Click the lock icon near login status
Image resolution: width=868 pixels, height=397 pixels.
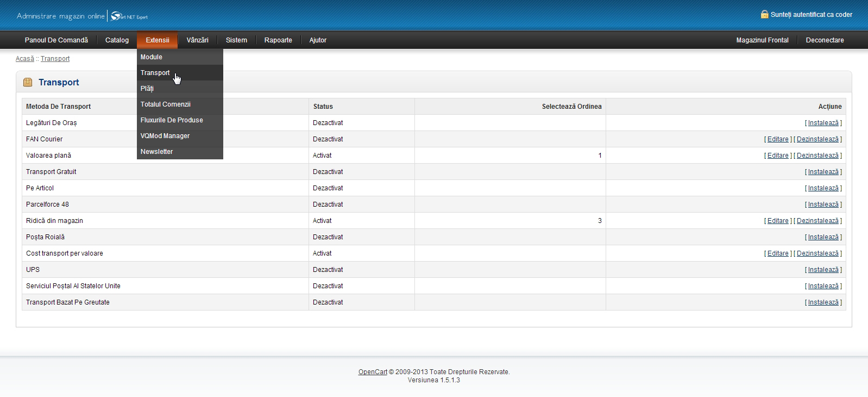[x=764, y=15]
